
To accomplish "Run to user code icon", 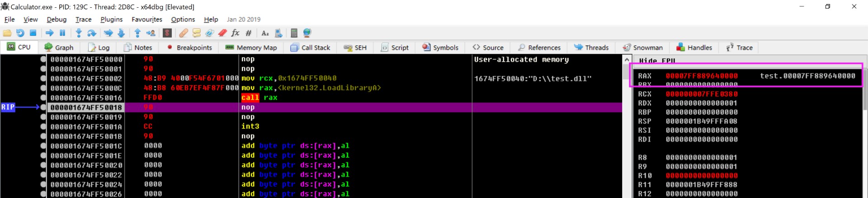I will click(x=151, y=33).
